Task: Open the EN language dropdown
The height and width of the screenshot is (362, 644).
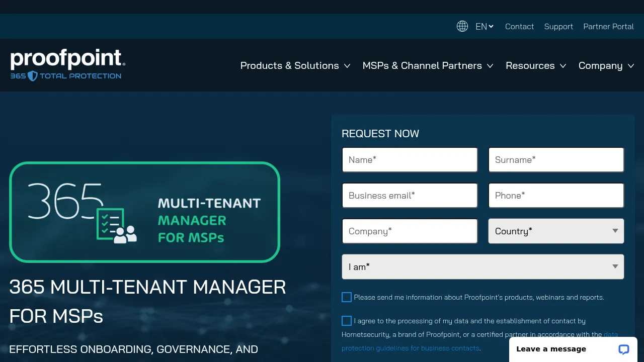Action: point(485,27)
